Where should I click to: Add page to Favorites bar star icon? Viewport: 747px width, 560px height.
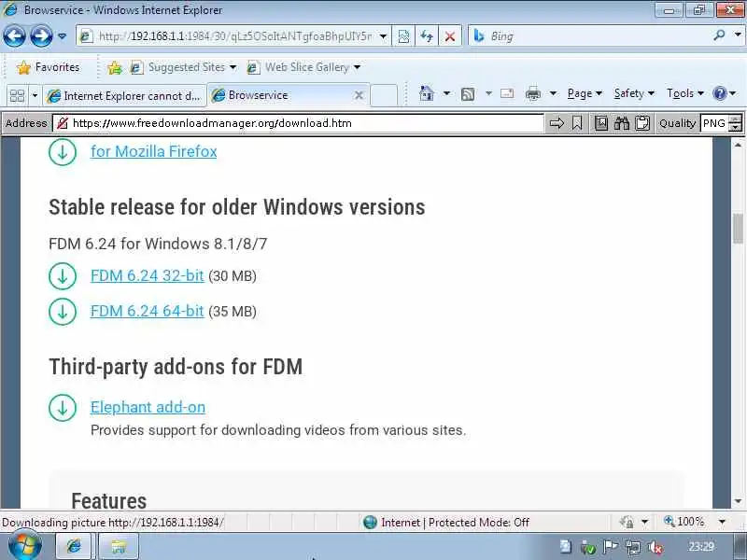114,68
